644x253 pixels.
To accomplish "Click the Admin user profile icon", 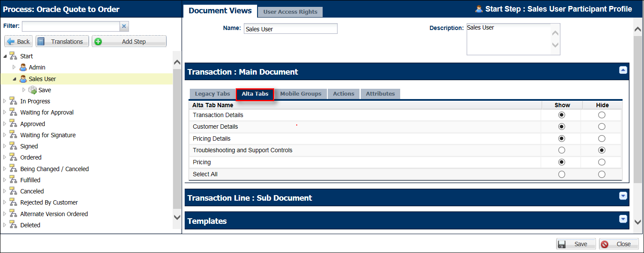I will [x=23, y=67].
